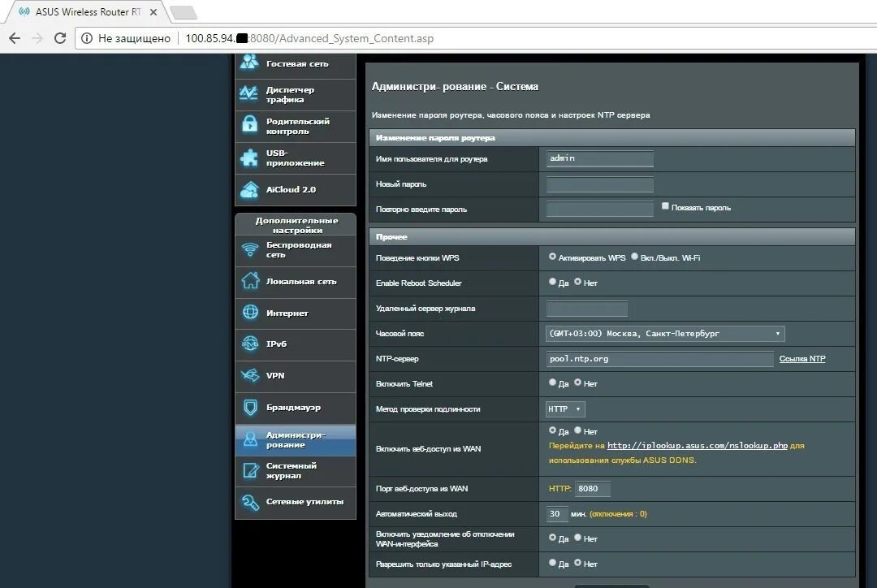Click the router username field
877x588 pixels.
pyautogui.click(x=599, y=158)
